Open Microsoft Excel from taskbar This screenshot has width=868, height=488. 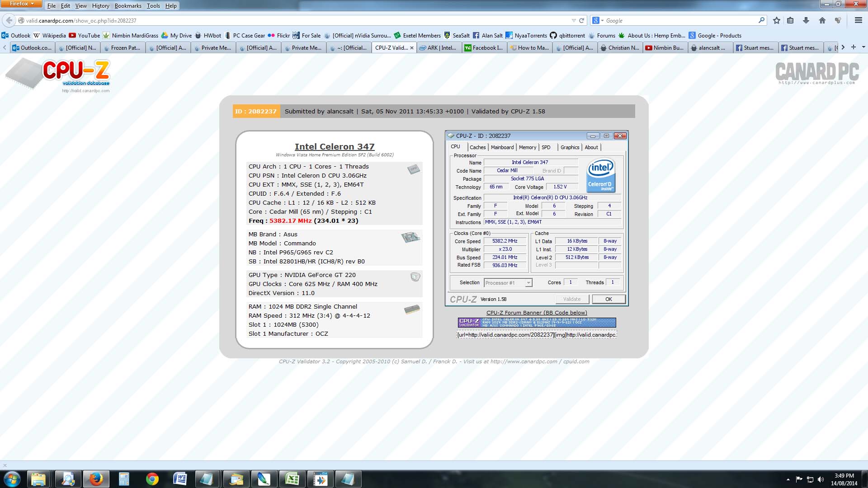[x=292, y=479]
